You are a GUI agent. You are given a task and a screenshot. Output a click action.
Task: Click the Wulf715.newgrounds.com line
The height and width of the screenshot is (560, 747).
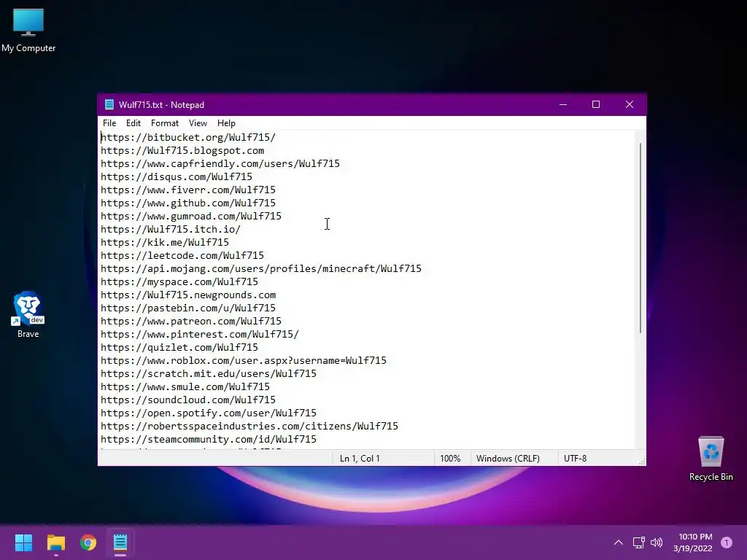coord(188,295)
